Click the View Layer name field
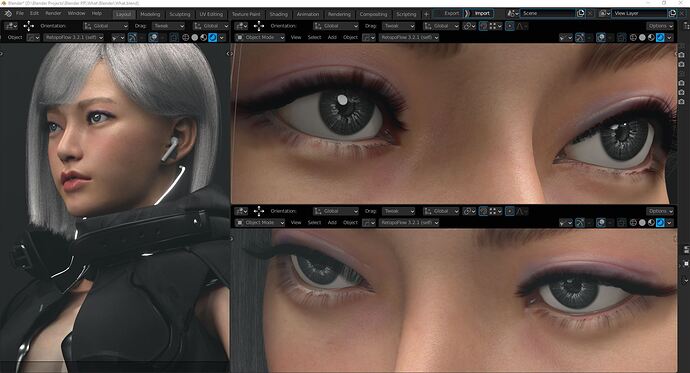 tap(640, 13)
